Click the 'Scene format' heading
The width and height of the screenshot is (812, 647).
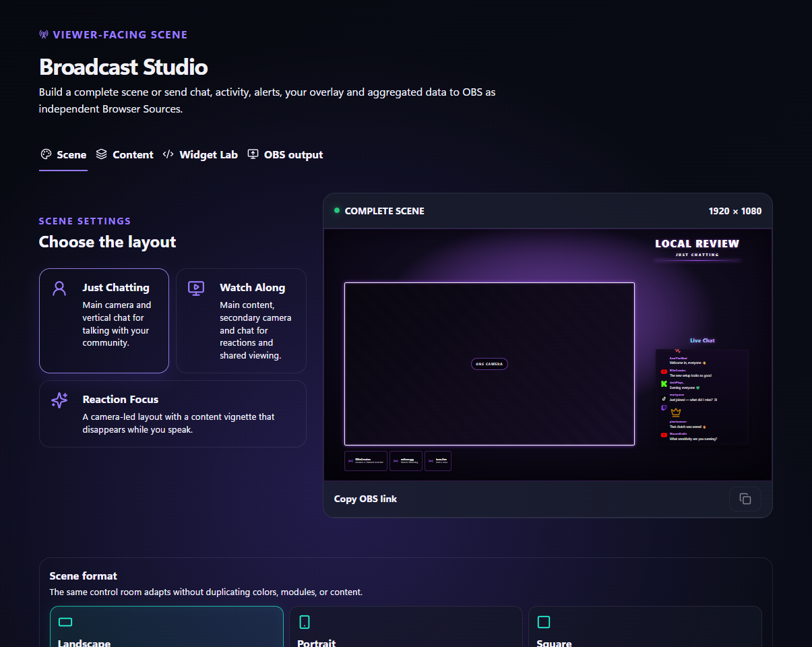pos(84,576)
